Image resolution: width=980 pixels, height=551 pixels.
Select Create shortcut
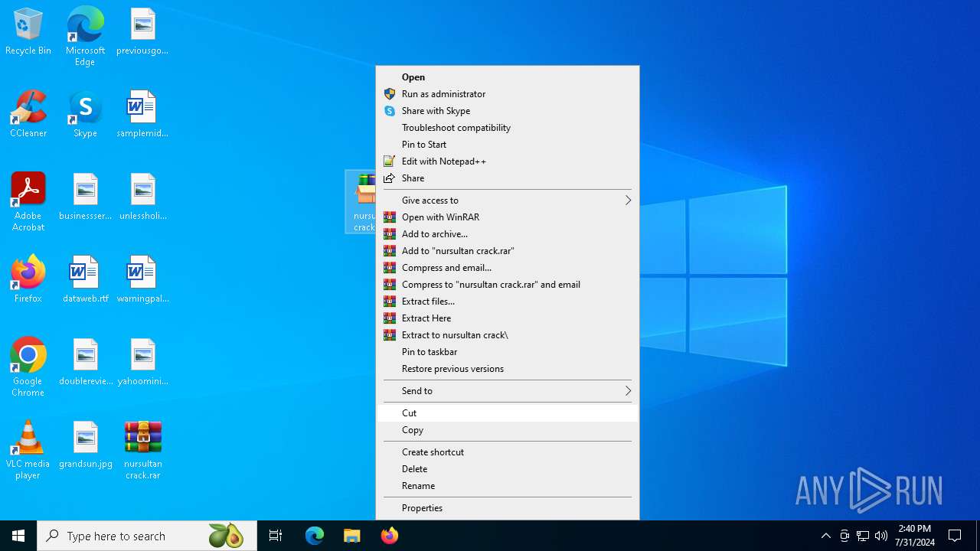508,452
